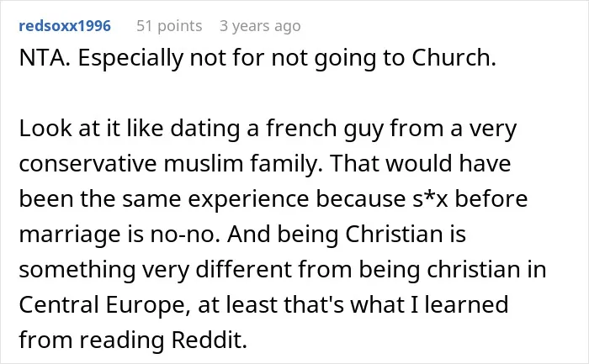589x364 pixels.
Task: Click the phrase at least that's what
Action: point(301,304)
